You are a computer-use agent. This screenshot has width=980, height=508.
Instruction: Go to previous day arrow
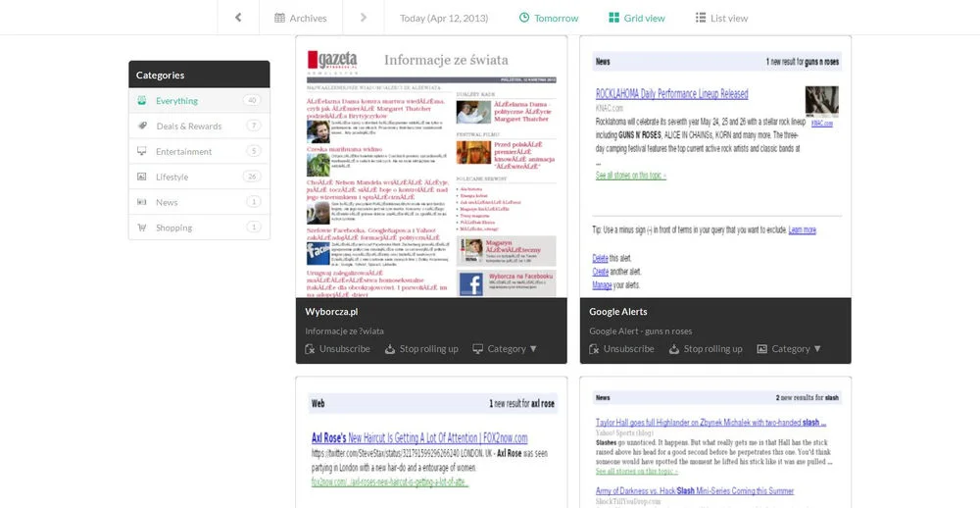(x=238, y=18)
